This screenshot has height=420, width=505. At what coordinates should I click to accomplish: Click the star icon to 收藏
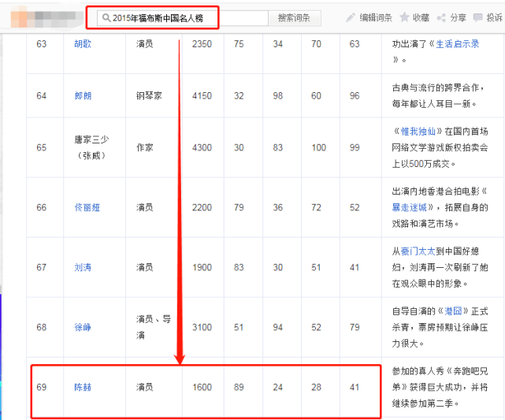tap(404, 17)
